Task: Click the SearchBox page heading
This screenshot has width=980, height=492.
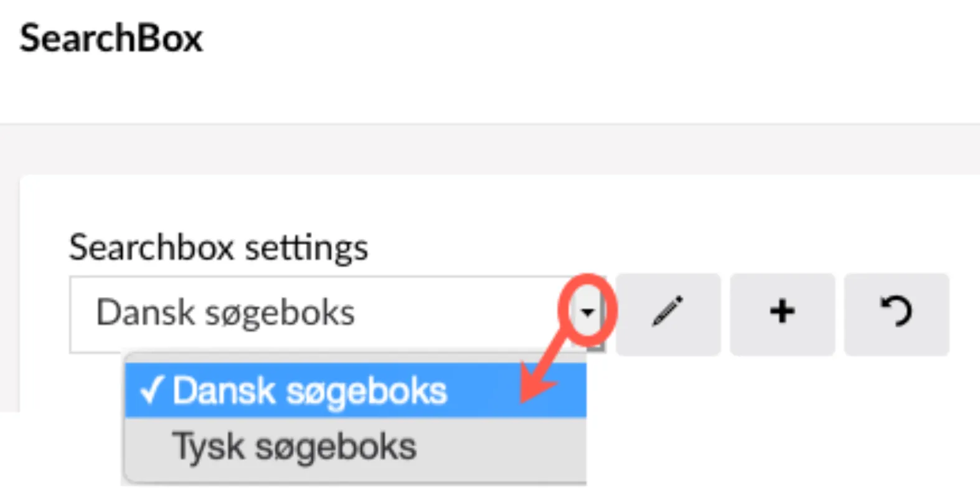Action: (x=111, y=38)
